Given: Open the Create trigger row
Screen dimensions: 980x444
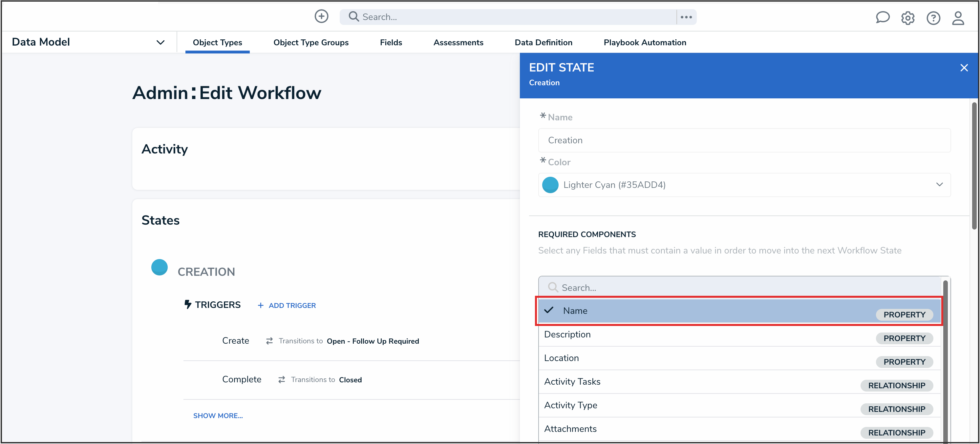Looking at the screenshot, I should click(x=236, y=341).
